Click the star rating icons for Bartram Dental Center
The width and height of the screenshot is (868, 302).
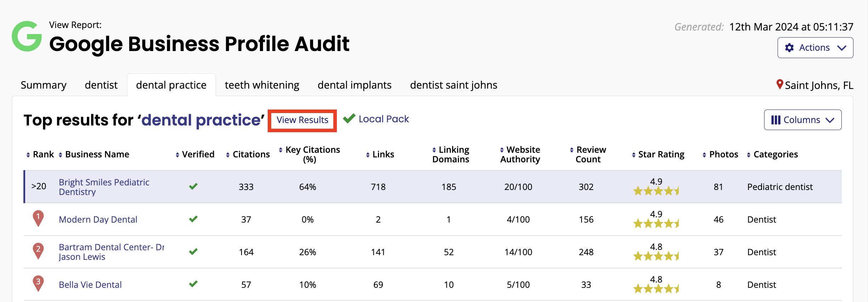656,256
